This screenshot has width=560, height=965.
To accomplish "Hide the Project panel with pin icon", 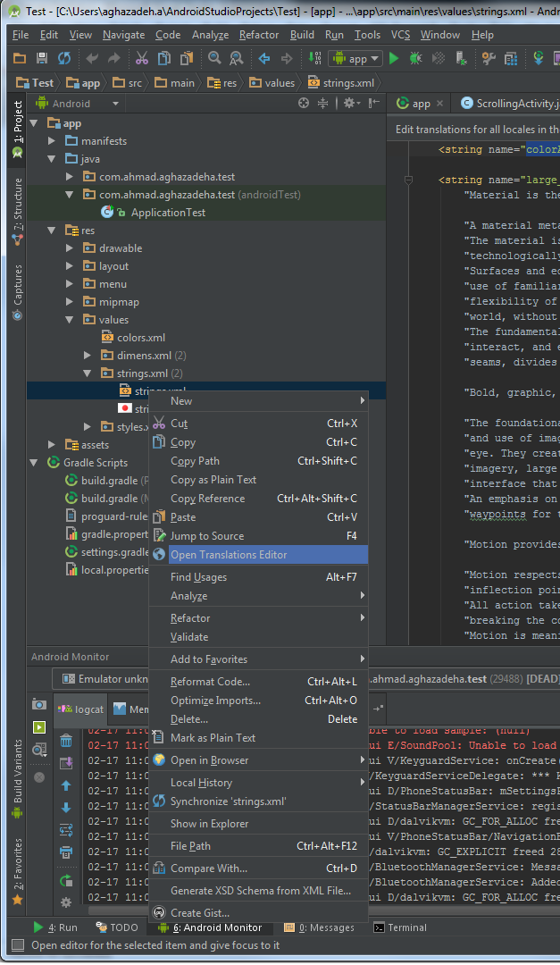I will [x=373, y=104].
